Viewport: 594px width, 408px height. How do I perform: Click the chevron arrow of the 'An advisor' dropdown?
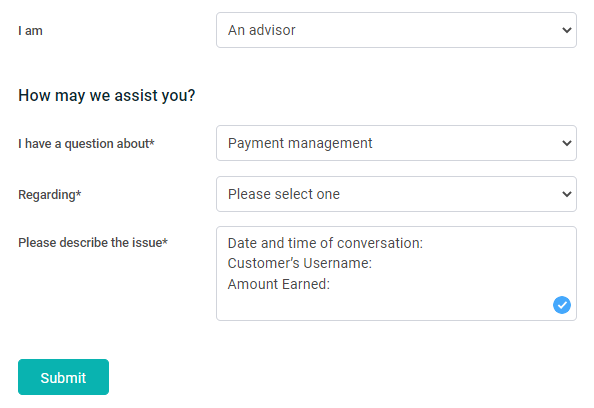click(x=567, y=30)
